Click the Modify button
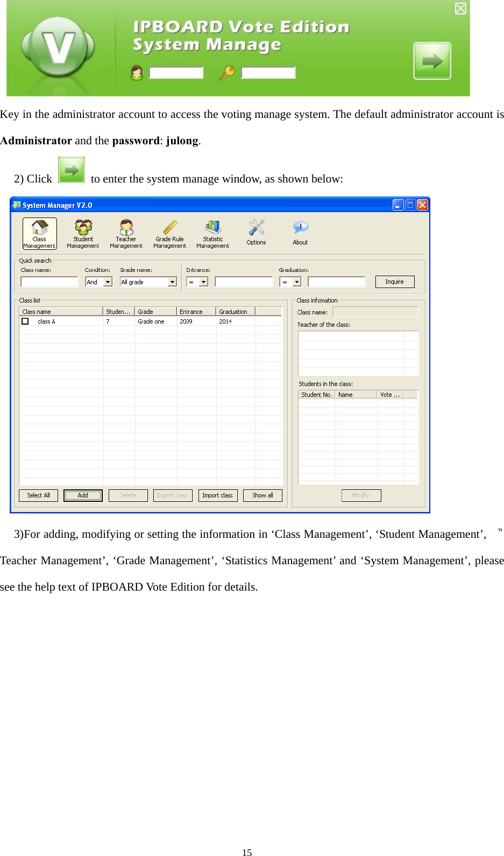504x856 pixels. click(361, 495)
